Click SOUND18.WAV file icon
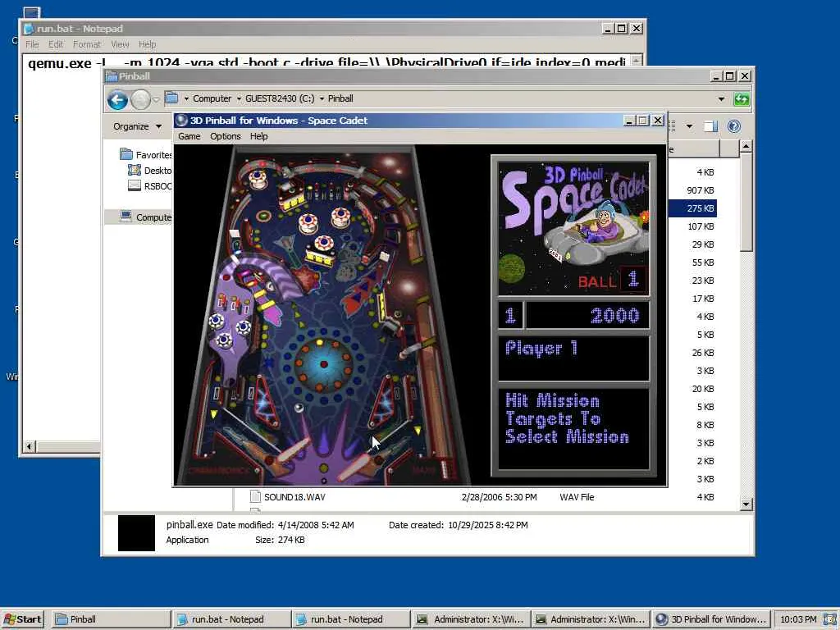Image resolution: width=840 pixels, height=630 pixels. [256, 496]
